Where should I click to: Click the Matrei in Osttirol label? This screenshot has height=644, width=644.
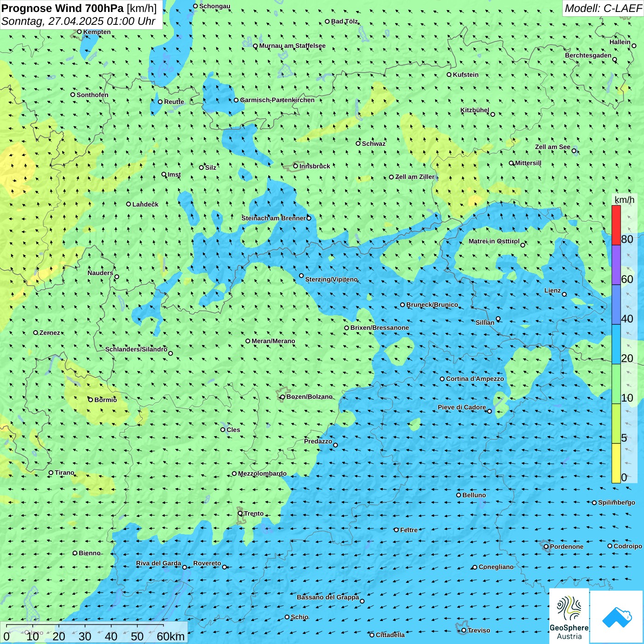point(494,241)
